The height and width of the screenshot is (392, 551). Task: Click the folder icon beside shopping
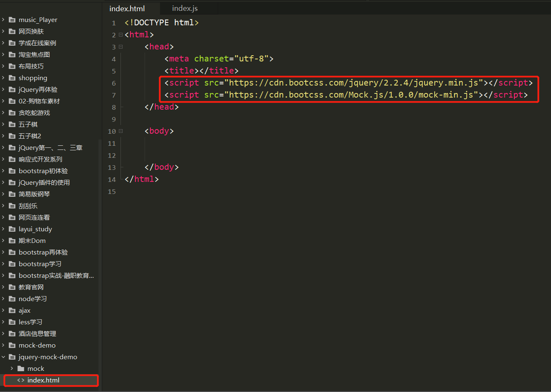coord(12,78)
